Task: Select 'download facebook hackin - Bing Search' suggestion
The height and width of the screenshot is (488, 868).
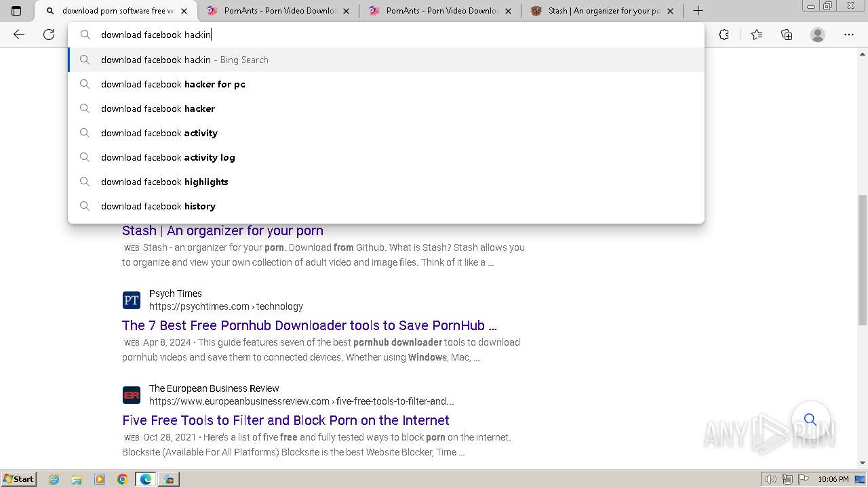Action: 387,60
